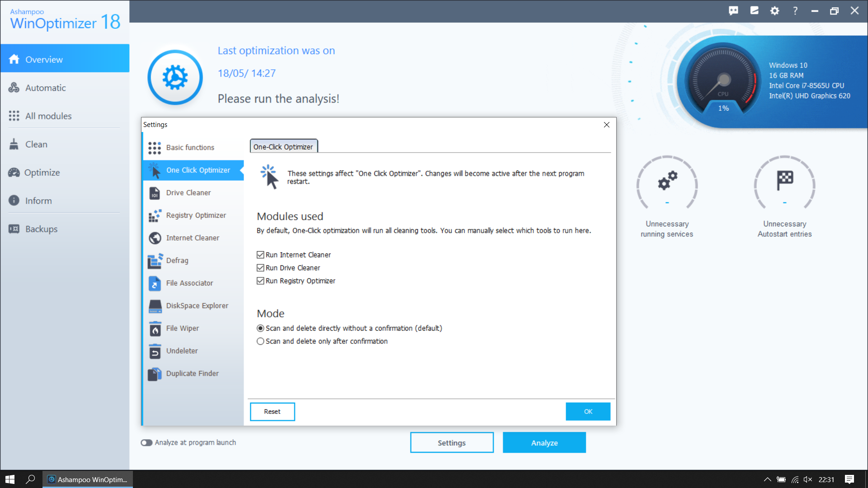Confirm settings with OK button
This screenshot has height=488, width=868.
[588, 412]
